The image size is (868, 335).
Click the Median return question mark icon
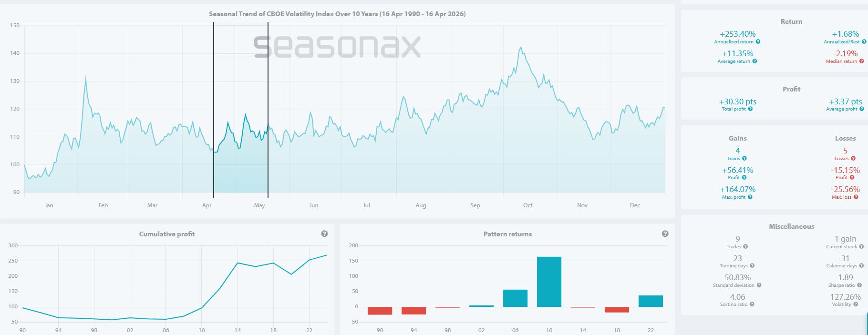click(x=861, y=61)
